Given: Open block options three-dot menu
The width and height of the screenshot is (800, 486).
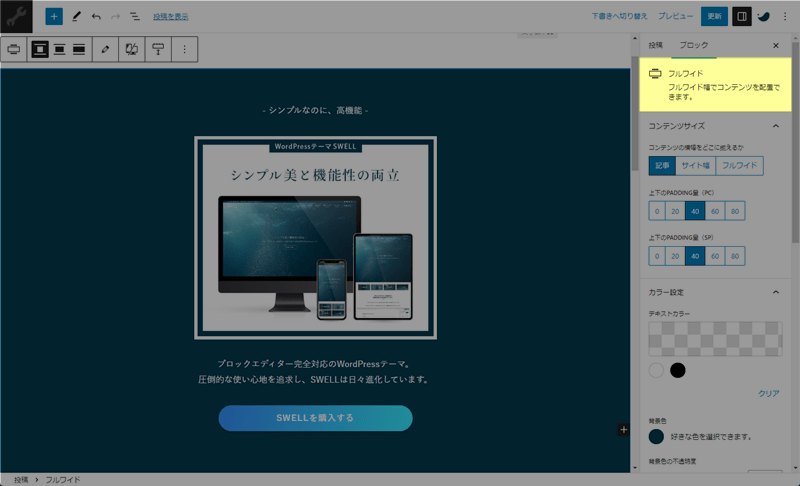Looking at the screenshot, I should pos(184,49).
